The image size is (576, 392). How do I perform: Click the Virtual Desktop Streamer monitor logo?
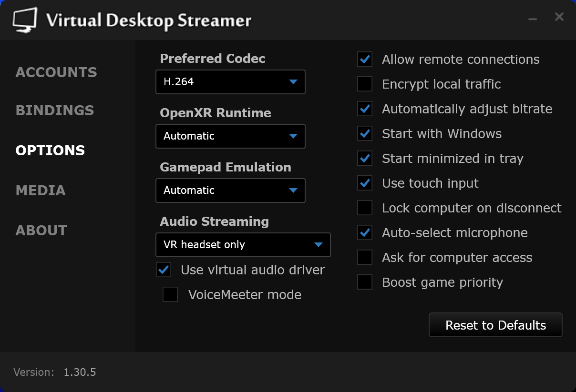tap(25, 20)
